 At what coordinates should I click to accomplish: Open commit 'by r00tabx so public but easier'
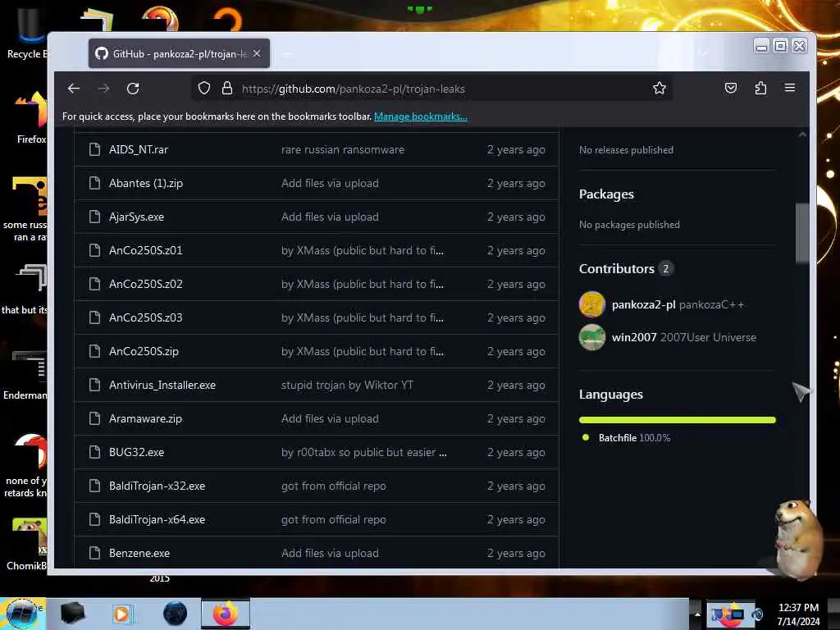(363, 452)
